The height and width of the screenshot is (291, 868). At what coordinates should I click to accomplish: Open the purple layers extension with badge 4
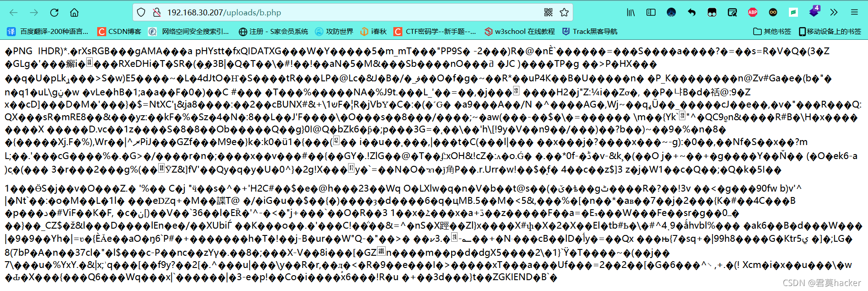pos(814,11)
